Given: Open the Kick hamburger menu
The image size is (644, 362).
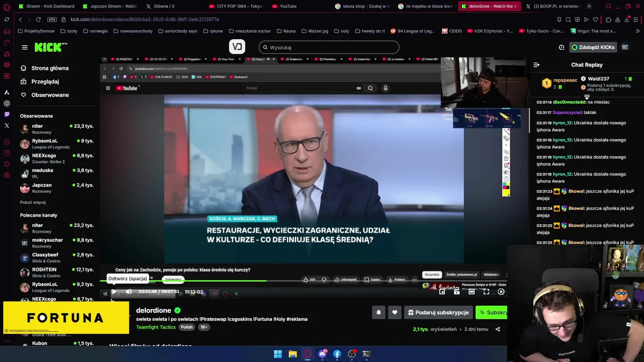Looking at the screenshot, I should 25,47.
